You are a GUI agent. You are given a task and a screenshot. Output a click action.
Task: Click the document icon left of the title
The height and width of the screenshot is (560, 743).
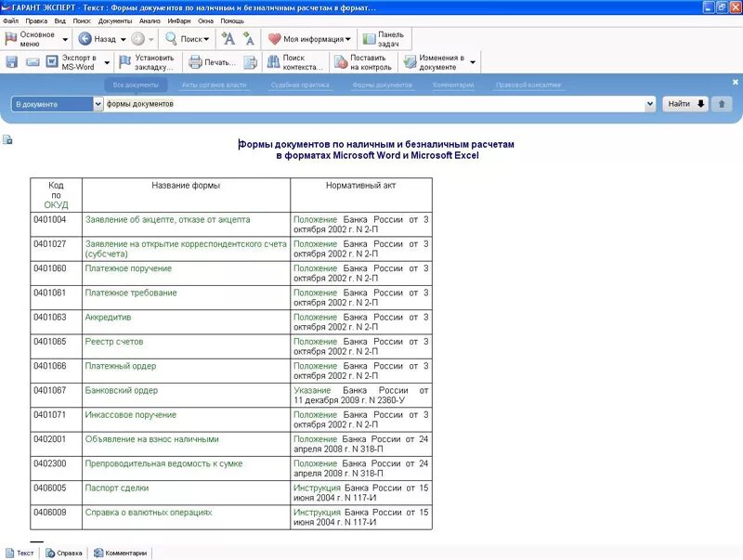[7, 139]
